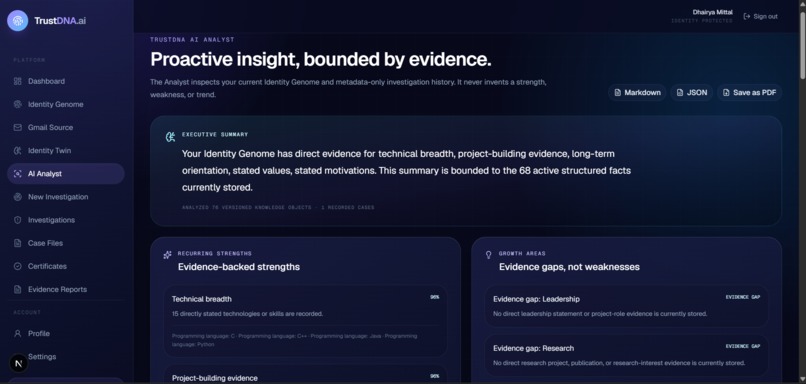
Task: Click the Evidence gaps, not weaknesses heading
Action: 569,267
